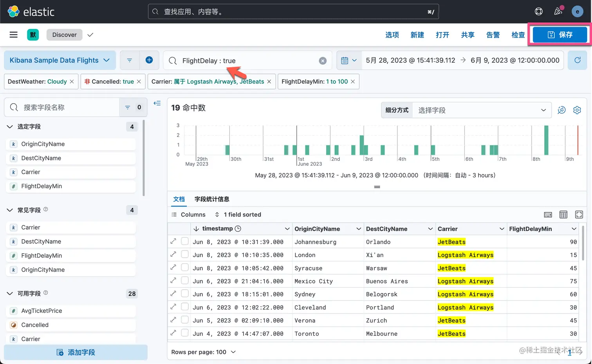
Task: Open the 共享 share menu
Action: click(x=467, y=35)
